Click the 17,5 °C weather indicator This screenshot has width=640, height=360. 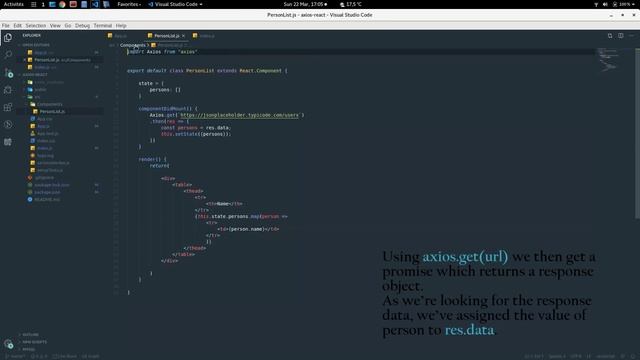coord(351,4)
